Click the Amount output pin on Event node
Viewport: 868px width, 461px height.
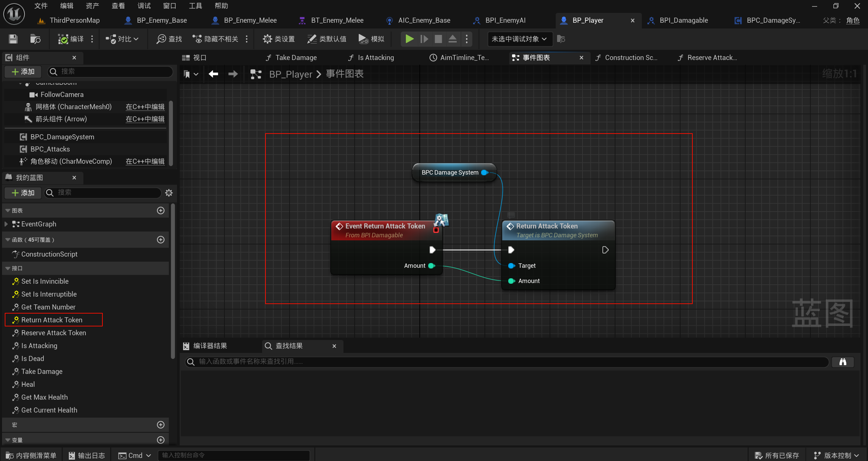click(432, 266)
